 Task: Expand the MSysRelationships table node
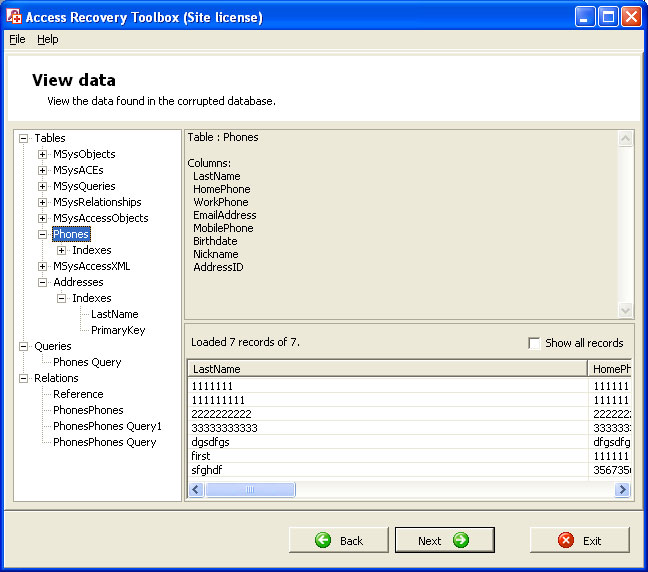tap(42, 203)
